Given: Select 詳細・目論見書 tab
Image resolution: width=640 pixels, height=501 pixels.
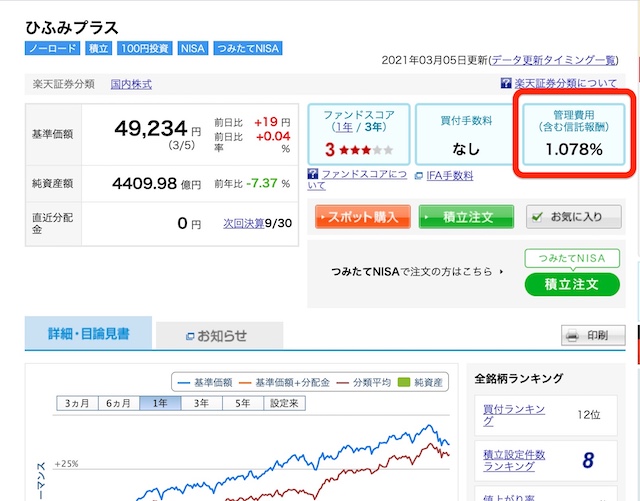Looking at the screenshot, I should click(x=88, y=334).
